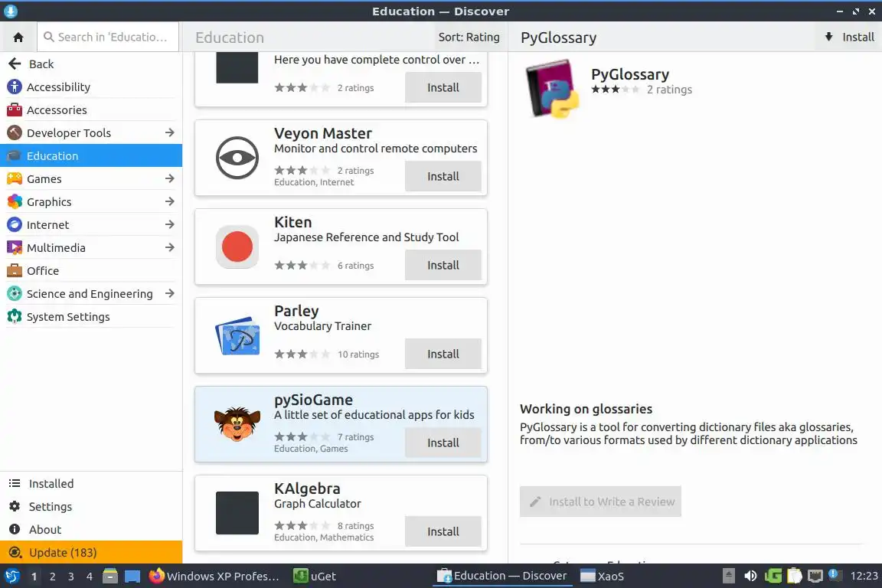Click the pySioGame monkey icon

click(237, 424)
